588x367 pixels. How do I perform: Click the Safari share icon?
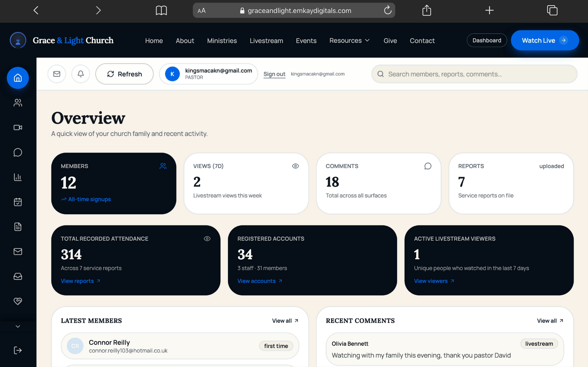(x=427, y=10)
